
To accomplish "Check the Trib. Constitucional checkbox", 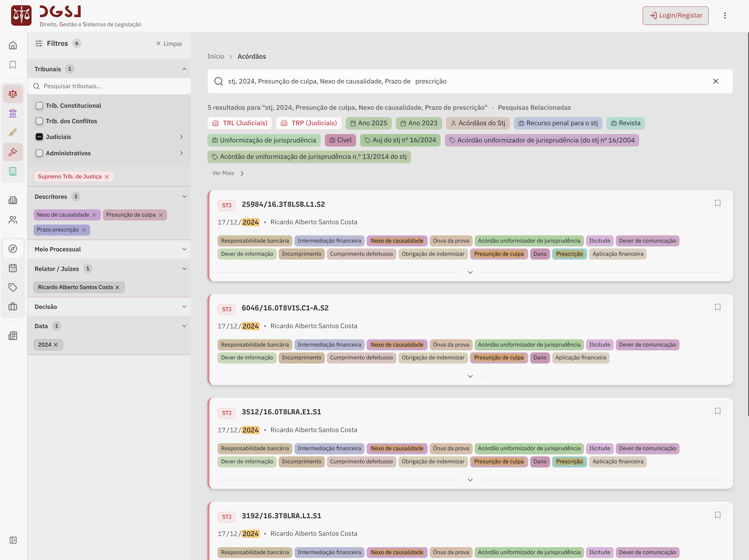I will point(39,106).
